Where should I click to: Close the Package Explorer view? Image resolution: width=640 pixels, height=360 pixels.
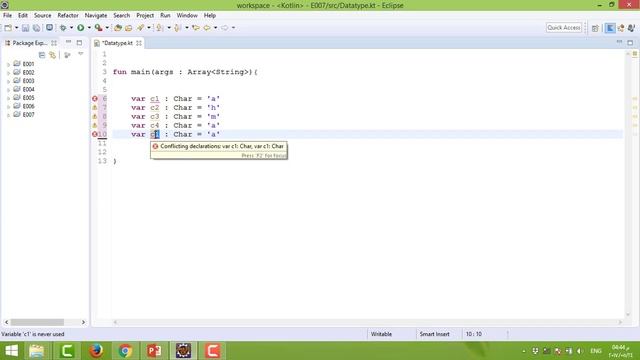[54, 43]
